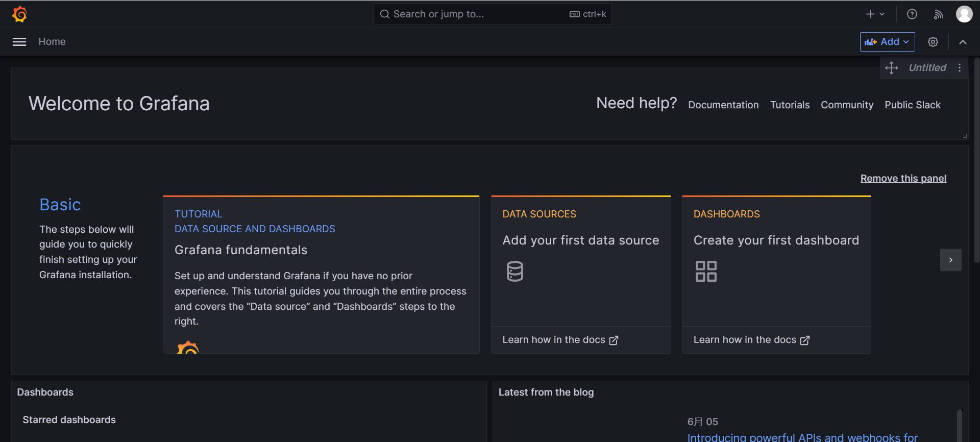Click the dashboard grid icon
The height and width of the screenshot is (442, 980).
coord(705,271)
